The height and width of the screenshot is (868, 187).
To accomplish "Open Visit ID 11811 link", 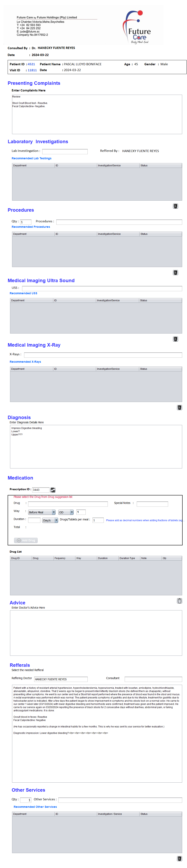I will tap(32, 70).
